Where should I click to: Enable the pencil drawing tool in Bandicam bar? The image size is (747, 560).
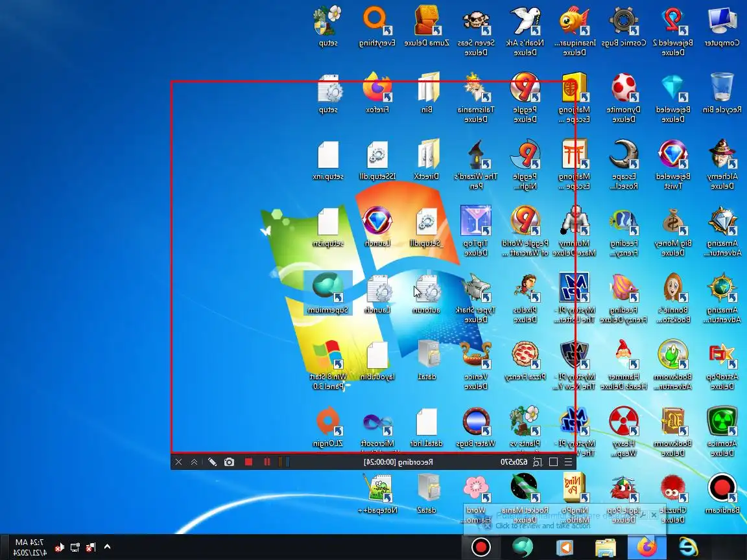(213, 462)
